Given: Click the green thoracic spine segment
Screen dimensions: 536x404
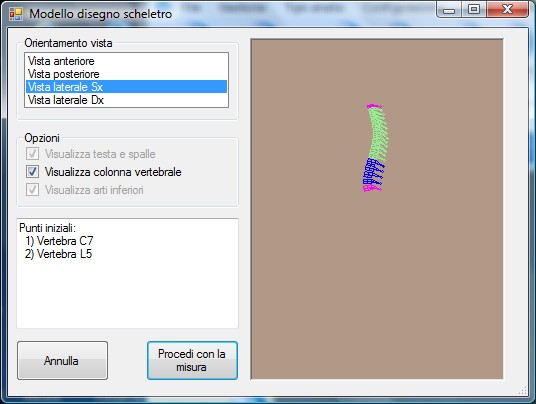Looking at the screenshot, I should pos(378,134).
